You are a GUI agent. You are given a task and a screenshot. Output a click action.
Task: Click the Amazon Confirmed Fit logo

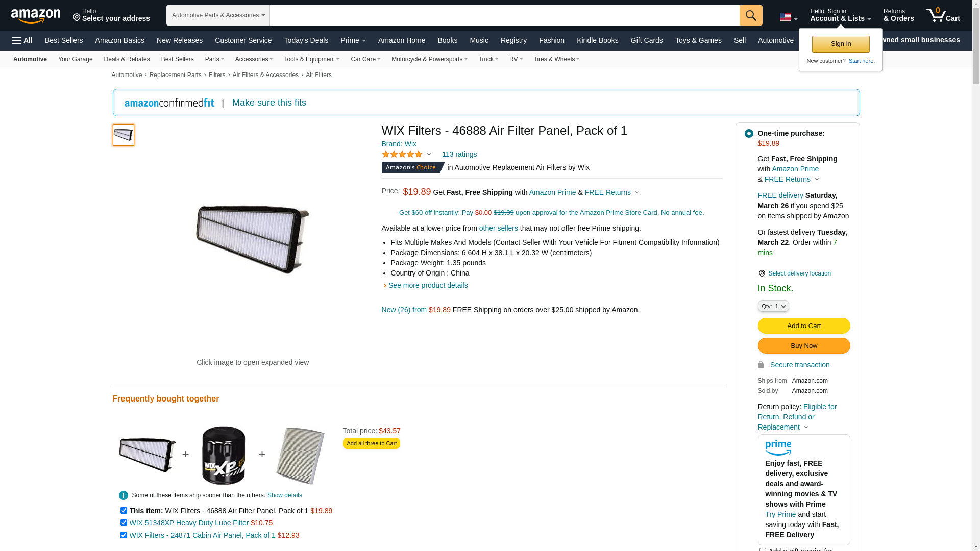[169, 103]
